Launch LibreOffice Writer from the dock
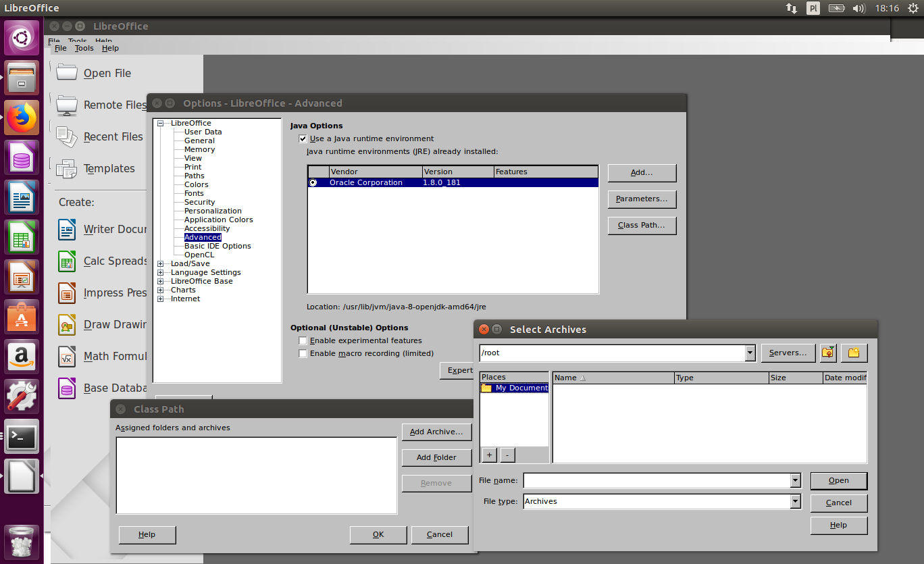Screen dimensions: 924x564 22,198
